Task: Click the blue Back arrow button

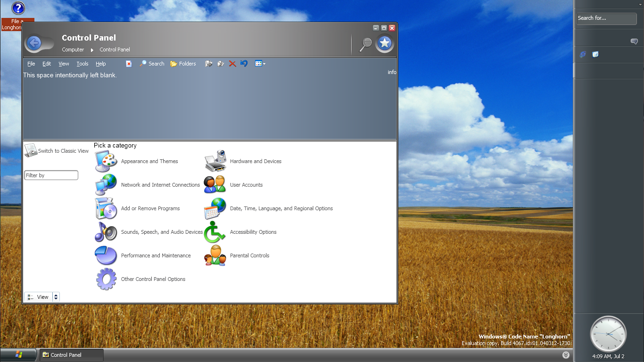Action: coord(34,44)
